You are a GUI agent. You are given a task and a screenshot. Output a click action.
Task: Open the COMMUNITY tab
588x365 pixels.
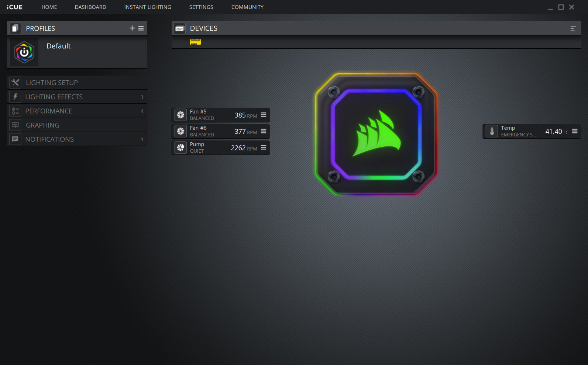point(247,7)
